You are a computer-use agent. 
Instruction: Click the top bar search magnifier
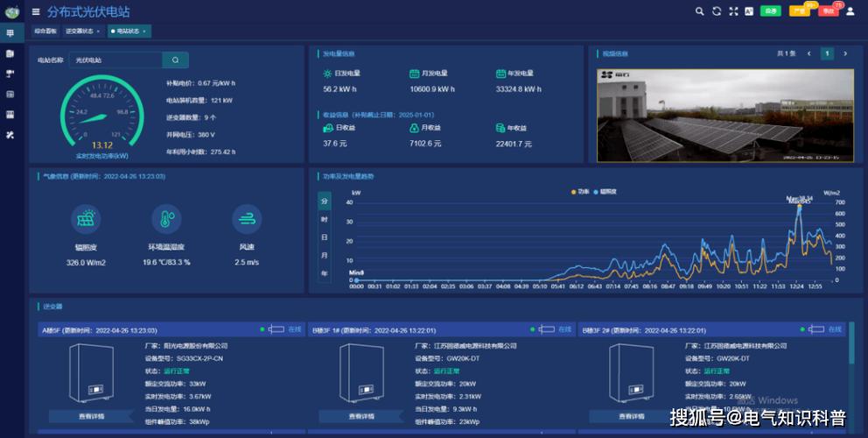(700, 11)
